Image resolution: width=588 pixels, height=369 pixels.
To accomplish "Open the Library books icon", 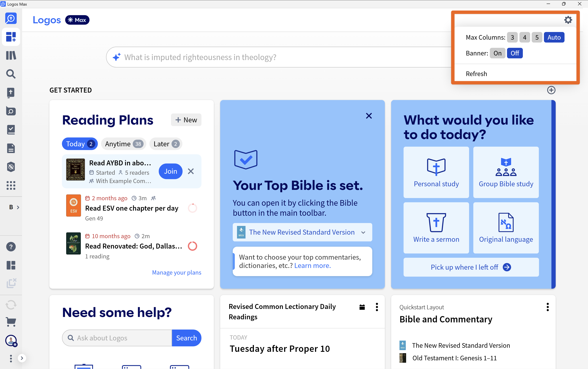I will point(11,55).
